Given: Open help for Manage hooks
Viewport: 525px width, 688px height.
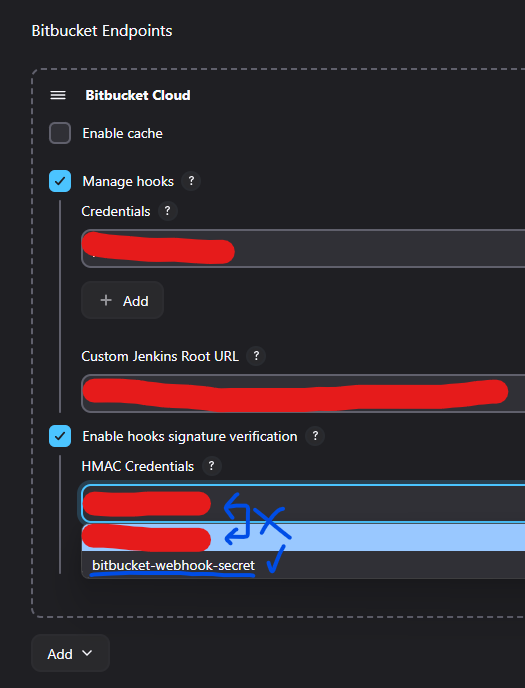Looking at the screenshot, I should coord(191,181).
